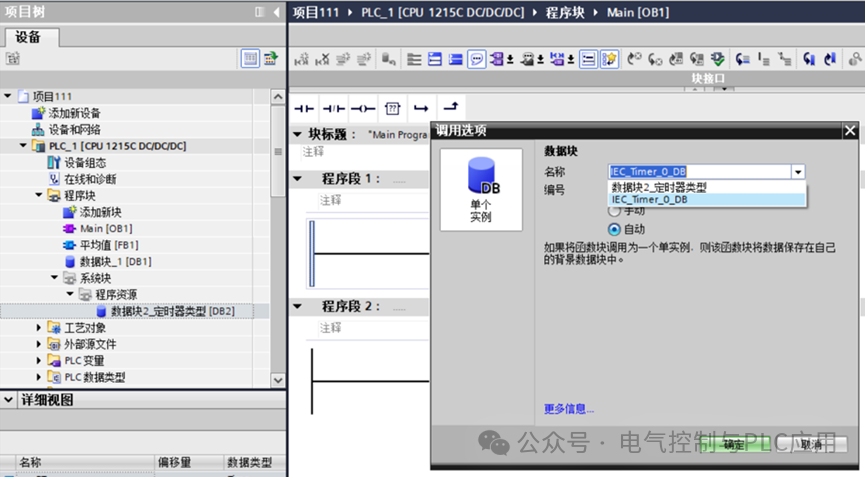Open 添加新设备 in project tree

[74, 113]
